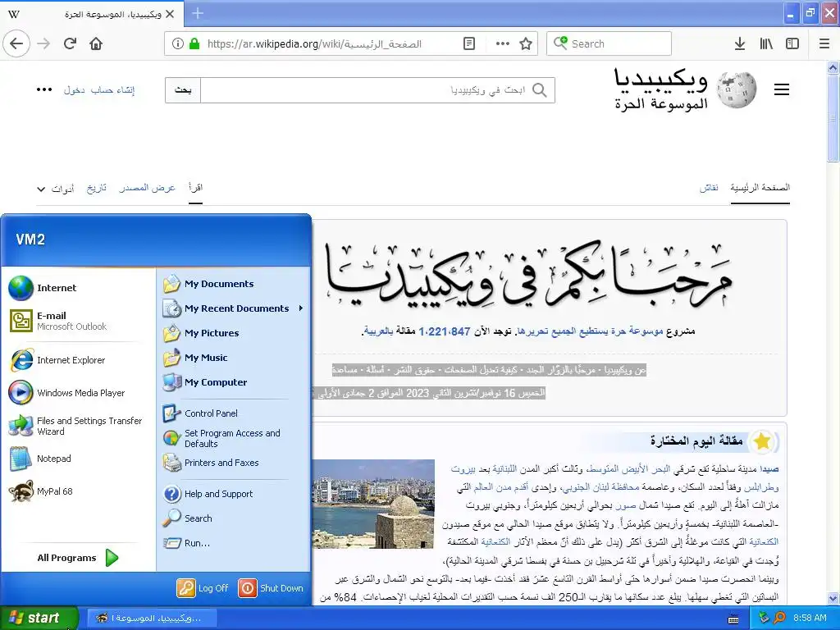Select the Wikipedia taskbar window button
The image size is (840, 630).
coord(151,619)
